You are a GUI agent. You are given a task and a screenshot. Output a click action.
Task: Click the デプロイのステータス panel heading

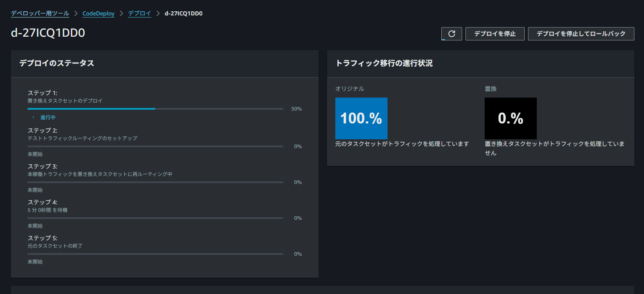click(x=57, y=63)
